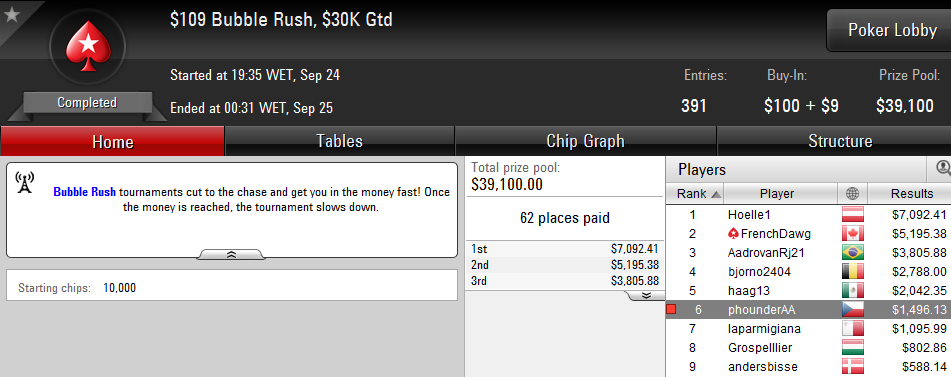951x377 pixels.
Task: Expand the full payout list
Action: point(645,295)
